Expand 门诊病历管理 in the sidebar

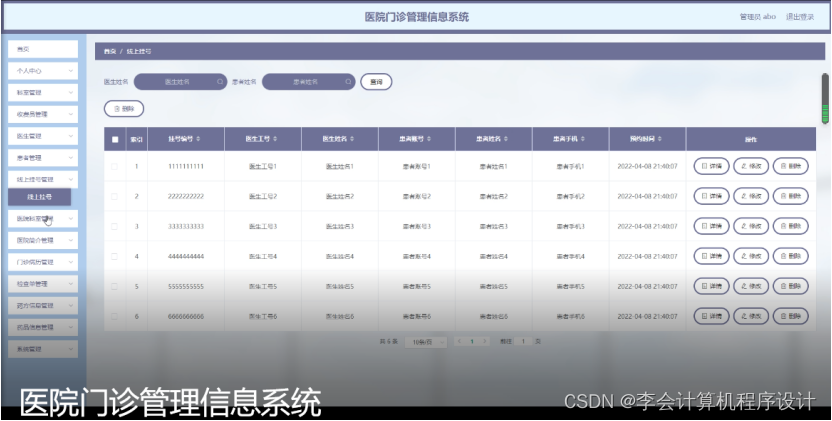tap(43, 262)
